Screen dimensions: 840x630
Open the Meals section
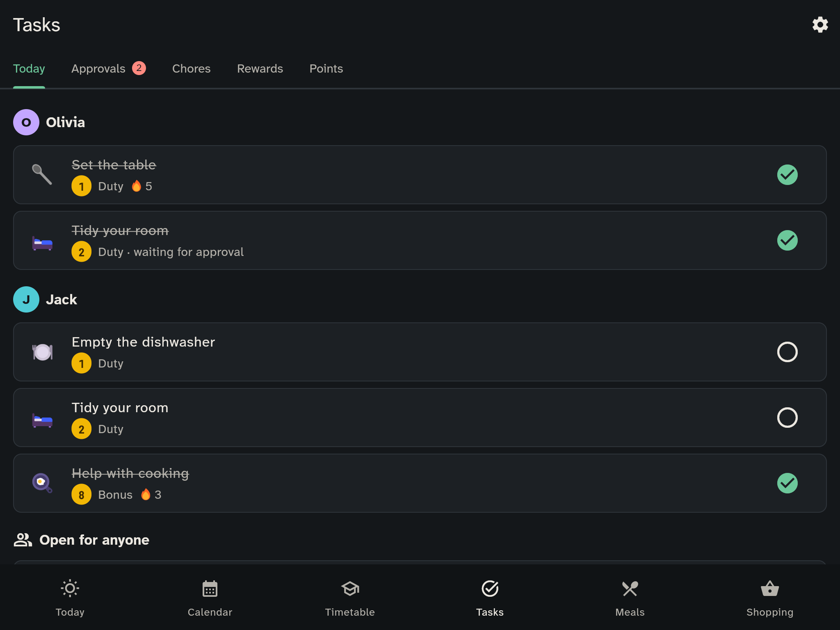pyautogui.click(x=630, y=598)
